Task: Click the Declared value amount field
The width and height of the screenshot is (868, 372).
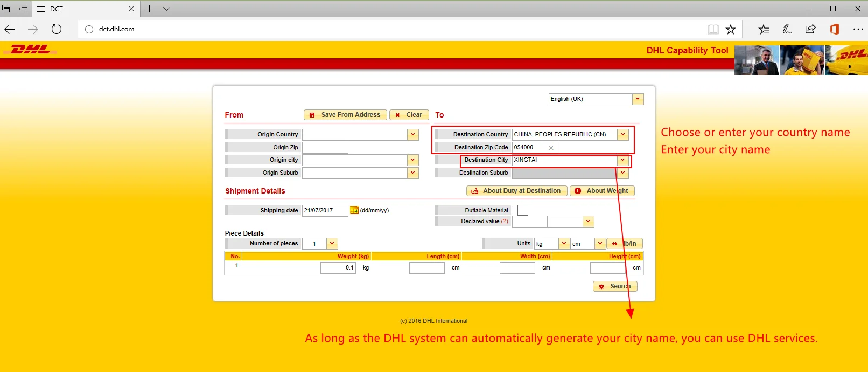Action: coord(529,222)
